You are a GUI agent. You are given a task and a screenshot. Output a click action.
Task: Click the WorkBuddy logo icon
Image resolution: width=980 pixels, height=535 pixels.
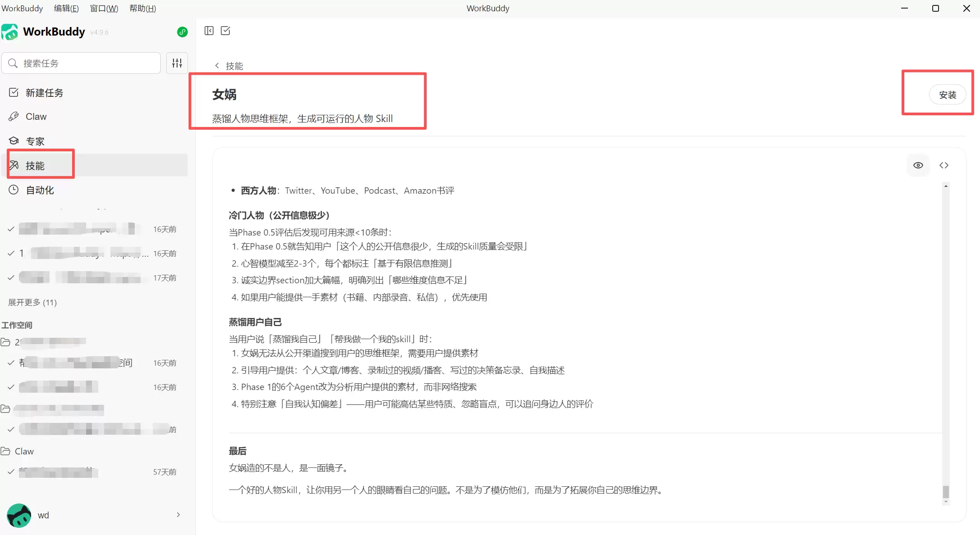(x=10, y=32)
